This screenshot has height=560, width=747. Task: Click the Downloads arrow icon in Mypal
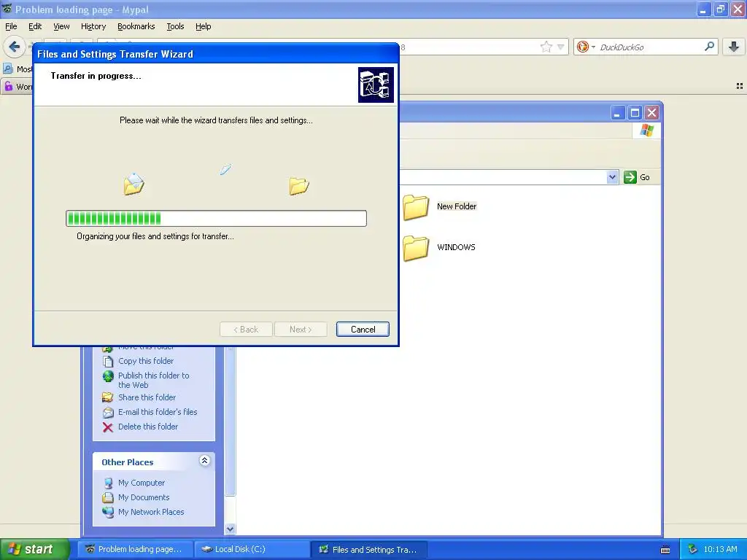[734, 47]
